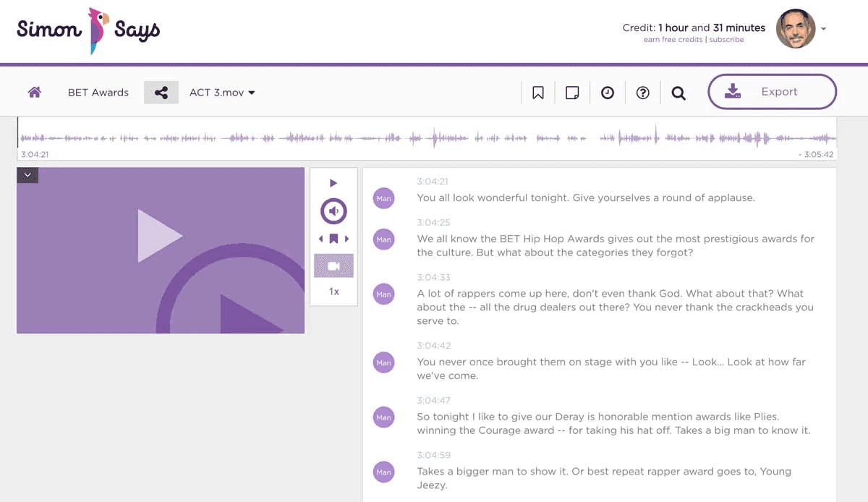Open the ACT 3.mov file dropdown
868x502 pixels.
[222, 93]
